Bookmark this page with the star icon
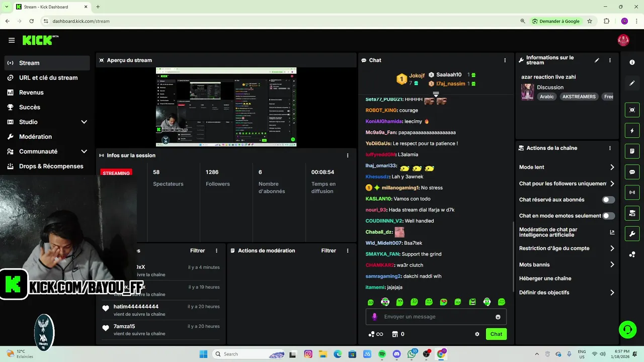The height and width of the screenshot is (362, 644). pos(590,21)
